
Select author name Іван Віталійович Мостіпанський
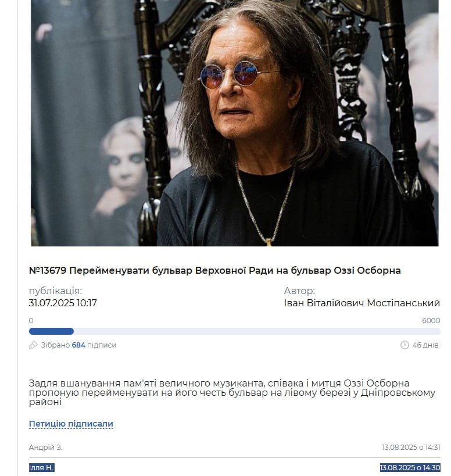pyautogui.click(x=361, y=303)
